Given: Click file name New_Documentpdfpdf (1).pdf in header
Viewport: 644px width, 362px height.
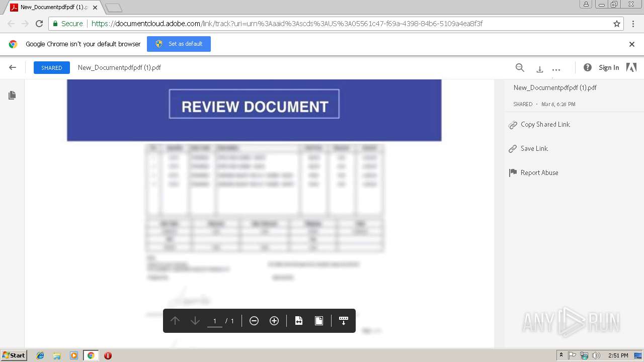Looking at the screenshot, I should [x=119, y=67].
